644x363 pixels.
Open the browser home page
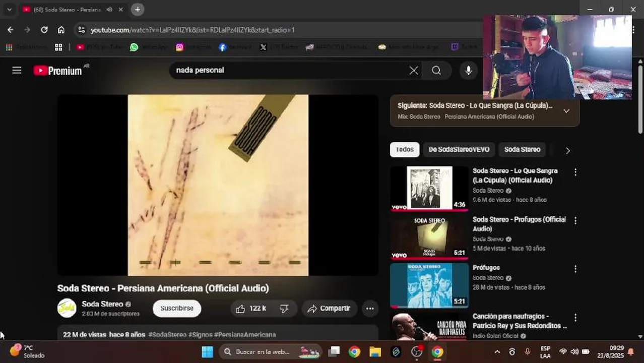click(61, 30)
